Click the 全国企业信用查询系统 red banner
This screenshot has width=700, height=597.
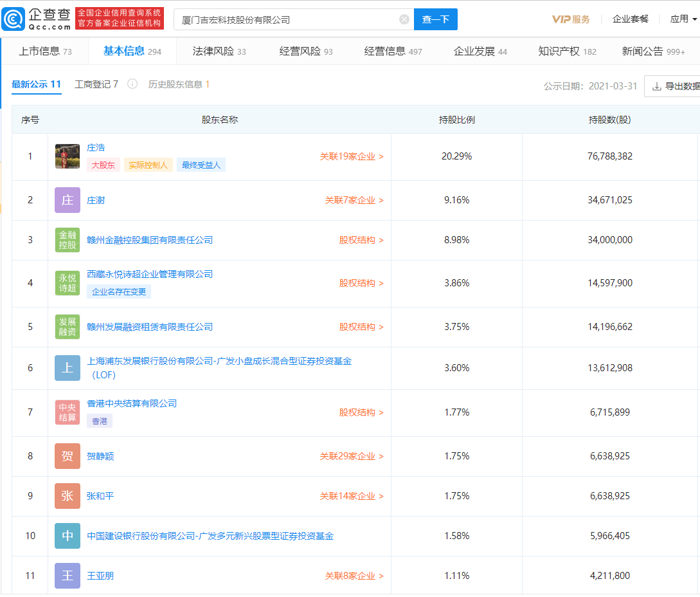(x=120, y=18)
